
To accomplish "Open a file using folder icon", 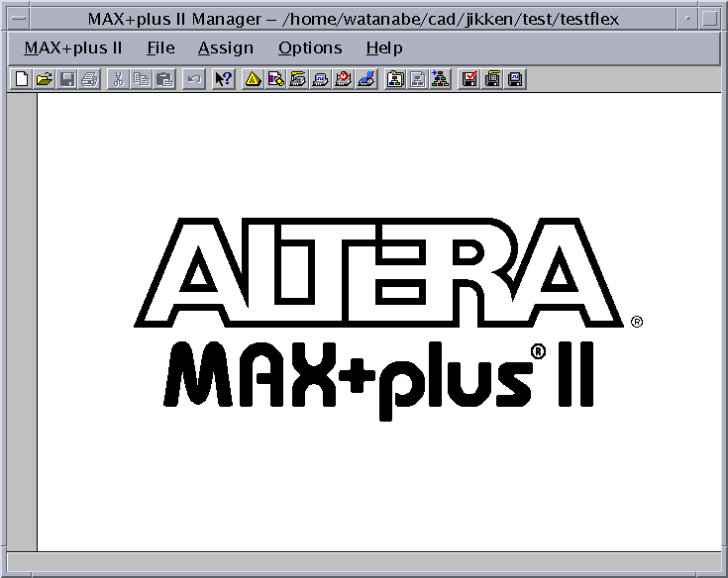I will 45,79.
